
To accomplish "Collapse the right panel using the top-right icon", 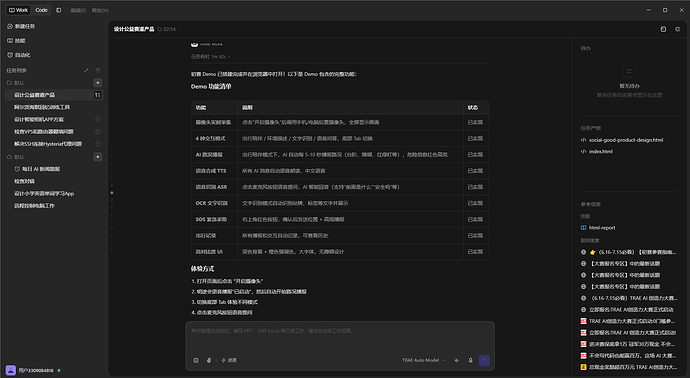I will (678, 29).
